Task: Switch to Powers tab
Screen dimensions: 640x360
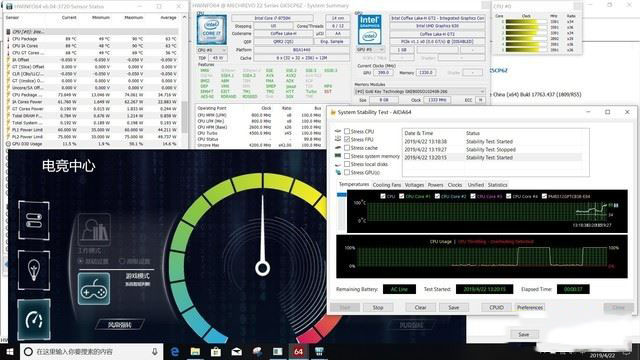Action: (436, 185)
